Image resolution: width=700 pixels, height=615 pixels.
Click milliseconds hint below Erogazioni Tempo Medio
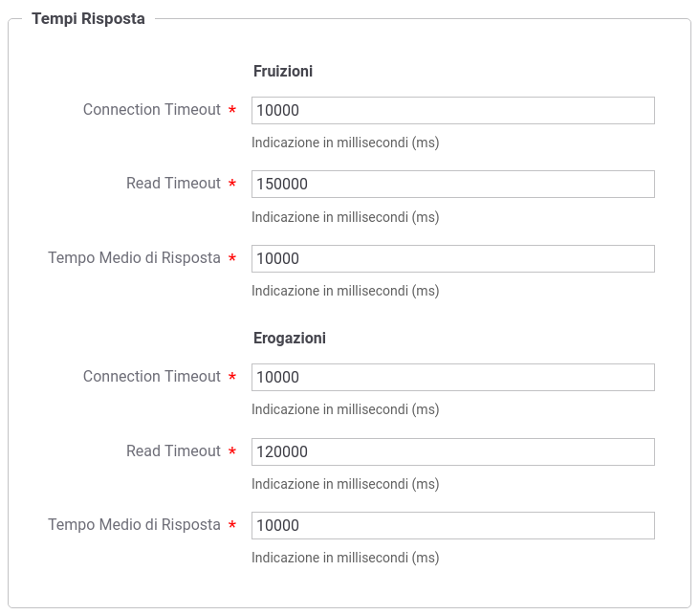coord(345,558)
